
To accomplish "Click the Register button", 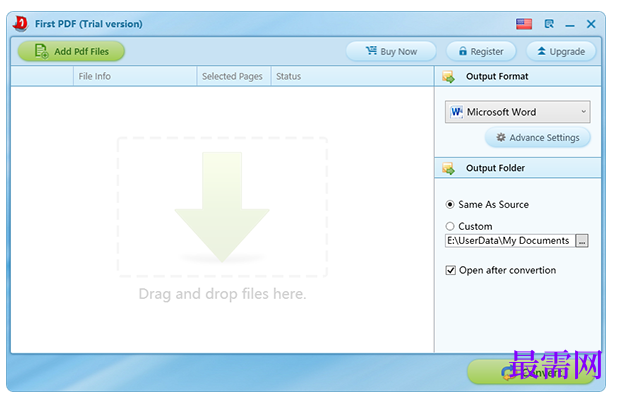I will click(481, 51).
